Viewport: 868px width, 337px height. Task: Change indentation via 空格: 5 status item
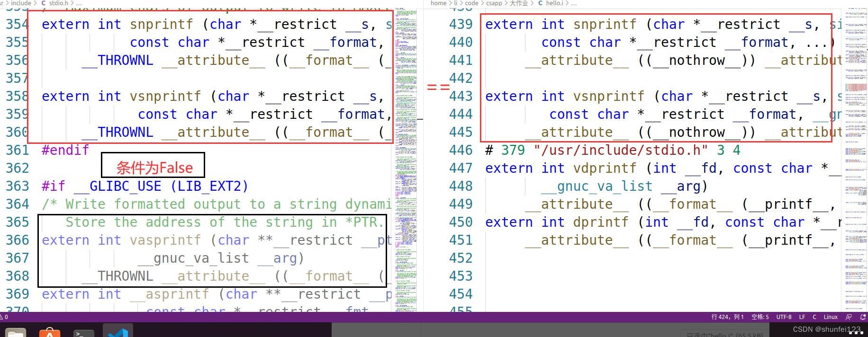coord(760,317)
